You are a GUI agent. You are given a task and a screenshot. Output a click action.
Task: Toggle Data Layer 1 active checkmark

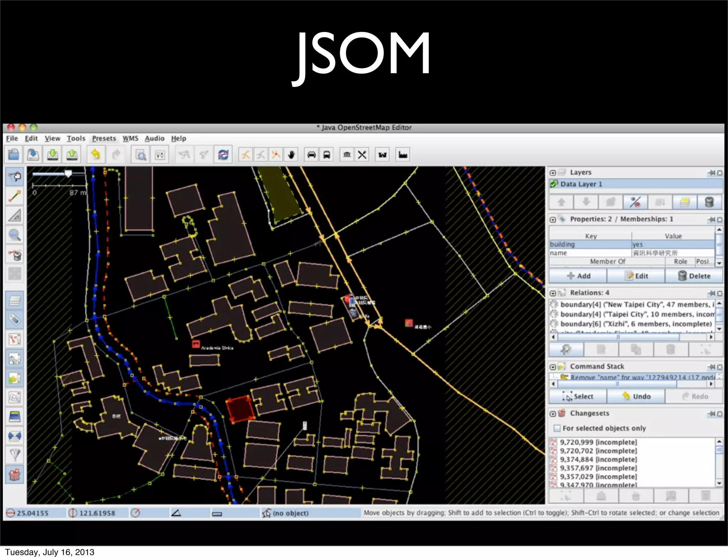tap(554, 184)
